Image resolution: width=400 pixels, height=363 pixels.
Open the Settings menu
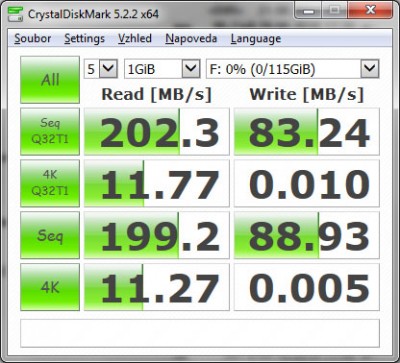coord(84,39)
